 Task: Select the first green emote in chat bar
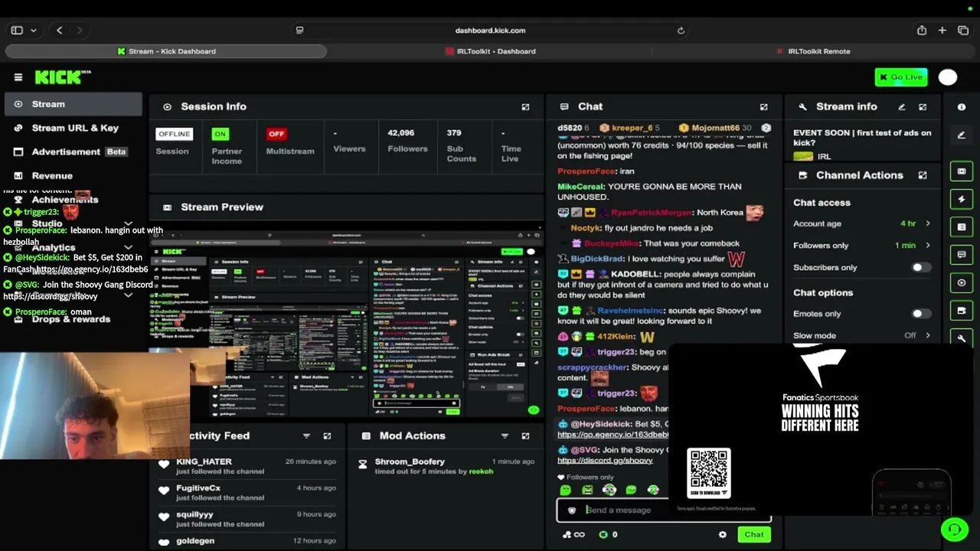point(566,490)
